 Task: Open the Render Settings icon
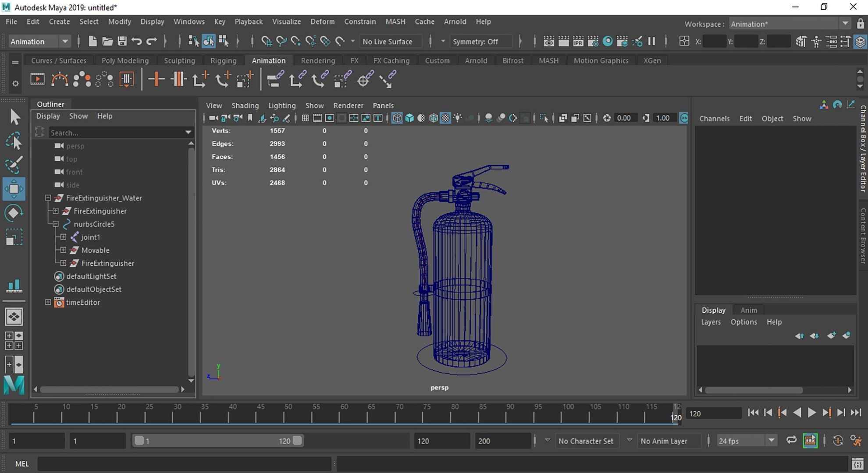(x=593, y=42)
